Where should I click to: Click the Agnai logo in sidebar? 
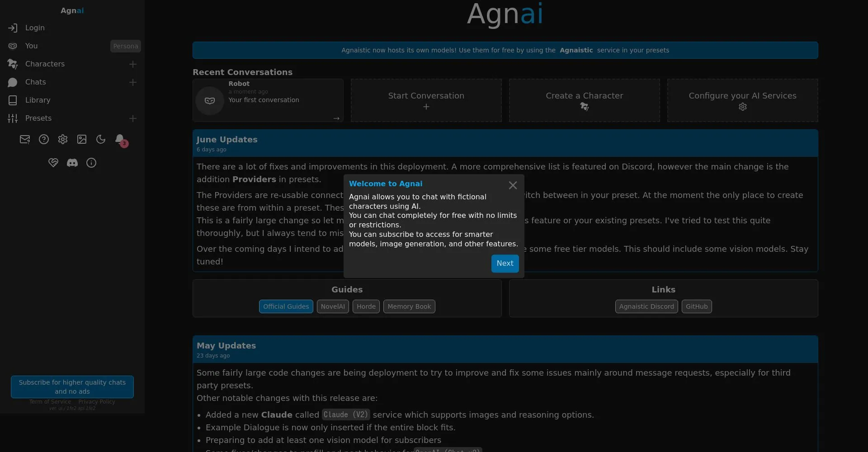click(x=72, y=10)
